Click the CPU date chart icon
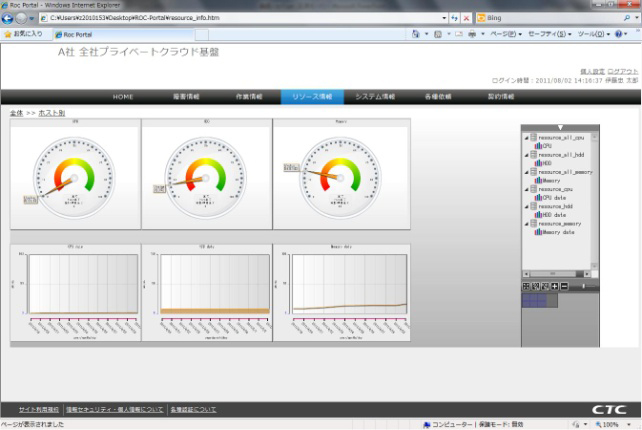 pyautogui.click(x=537, y=198)
